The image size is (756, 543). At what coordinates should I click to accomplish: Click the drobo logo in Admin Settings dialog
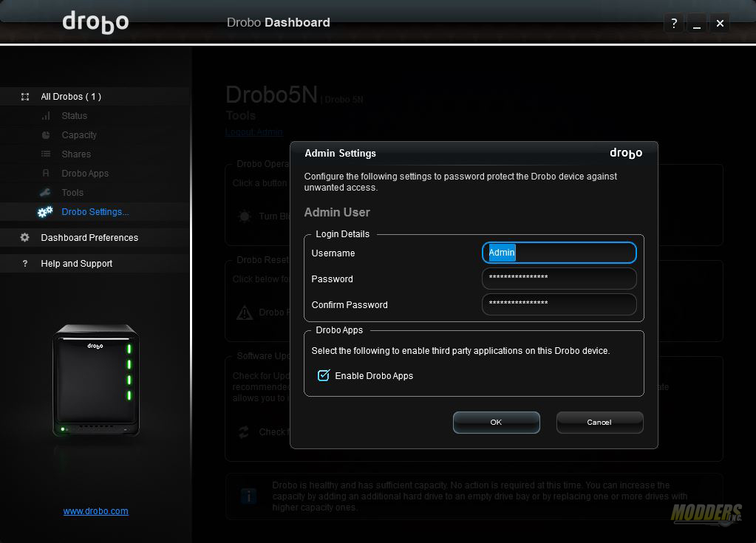626,153
